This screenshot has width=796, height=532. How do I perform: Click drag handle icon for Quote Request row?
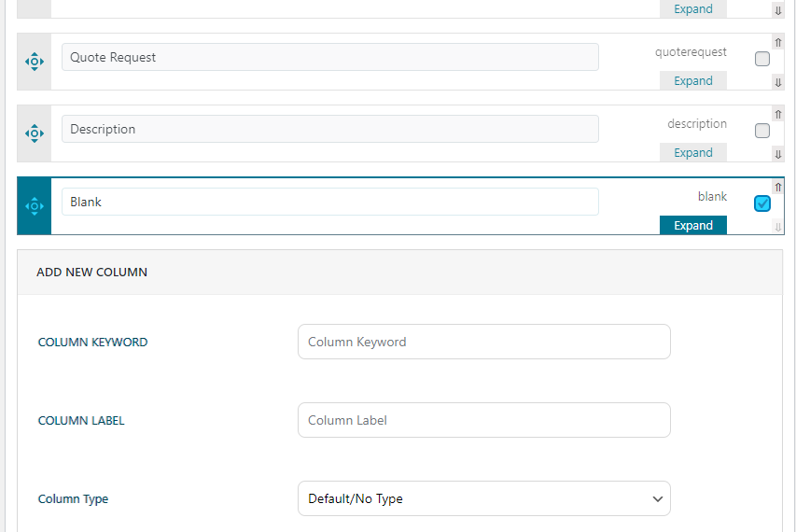34,62
